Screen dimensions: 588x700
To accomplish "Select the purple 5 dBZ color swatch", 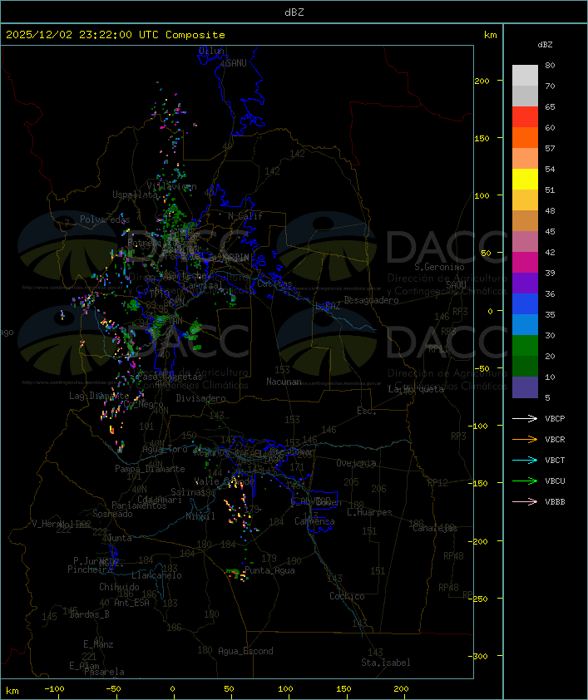I will 525,387.
